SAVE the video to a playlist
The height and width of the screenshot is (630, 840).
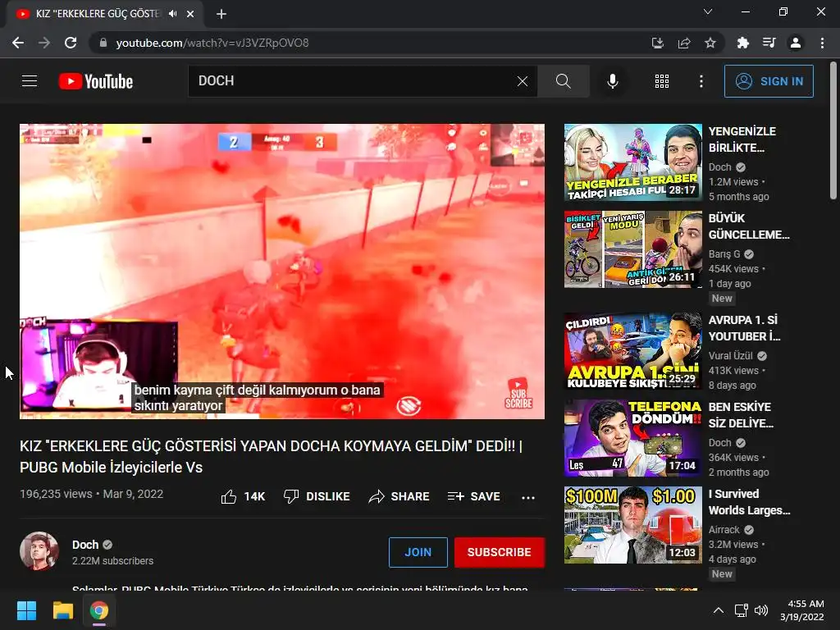click(473, 496)
